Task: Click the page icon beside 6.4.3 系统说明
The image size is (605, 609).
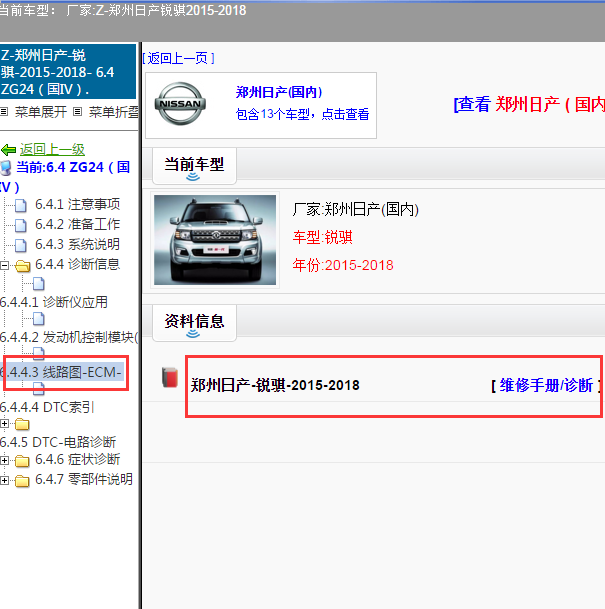Action: pos(21,245)
